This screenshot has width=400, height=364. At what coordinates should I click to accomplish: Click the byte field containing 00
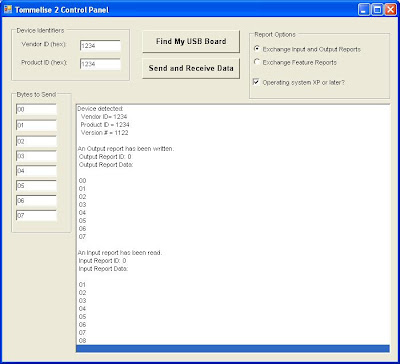36,109
